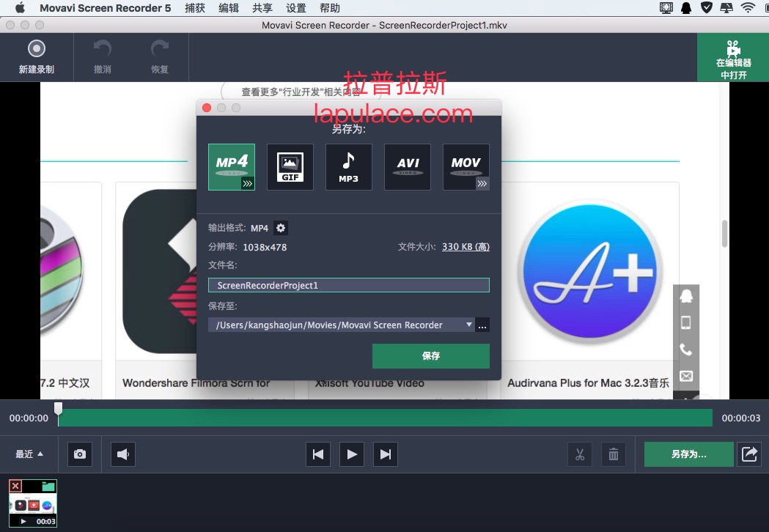The width and height of the screenshot is (769, 532).
Task: Select GIF as the save format
Action: click(x=290, y=166)
